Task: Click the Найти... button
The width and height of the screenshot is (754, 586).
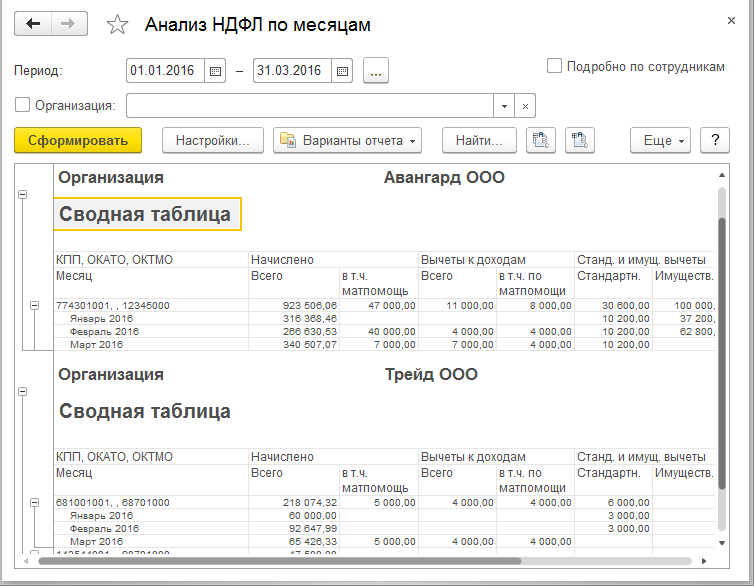Action: coord(479,141)
